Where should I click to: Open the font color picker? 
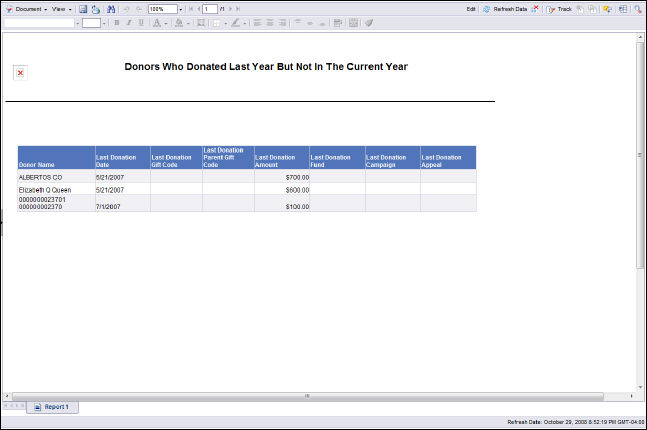pos(156,22)
